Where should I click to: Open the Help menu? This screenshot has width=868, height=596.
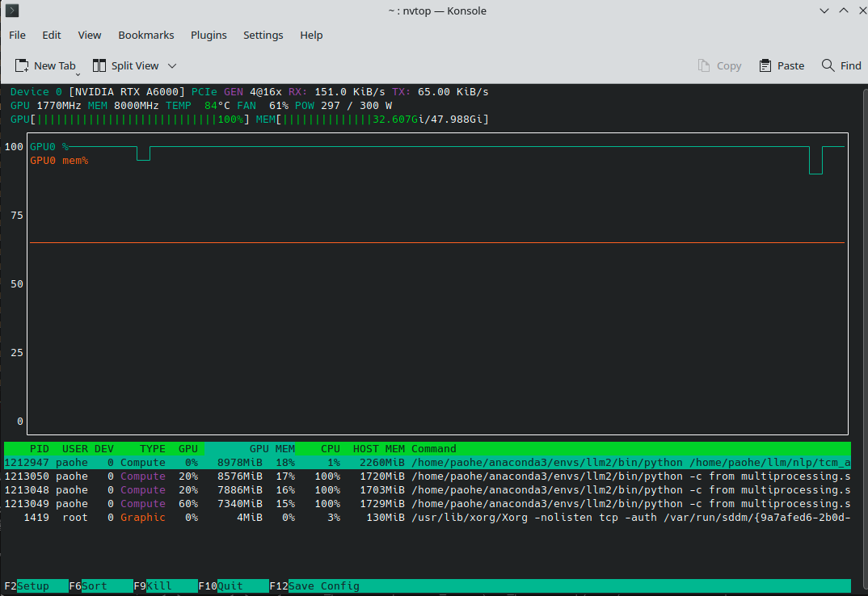[311, 35]
